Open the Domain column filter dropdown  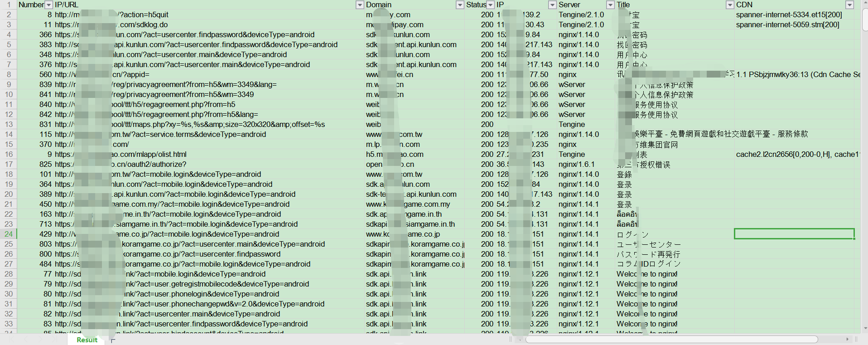460,5
